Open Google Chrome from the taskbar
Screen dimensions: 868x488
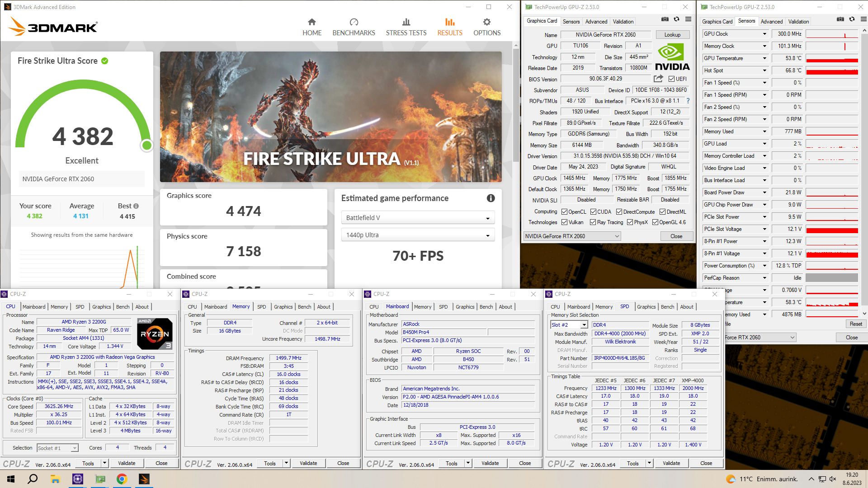(x=122, y=479)
